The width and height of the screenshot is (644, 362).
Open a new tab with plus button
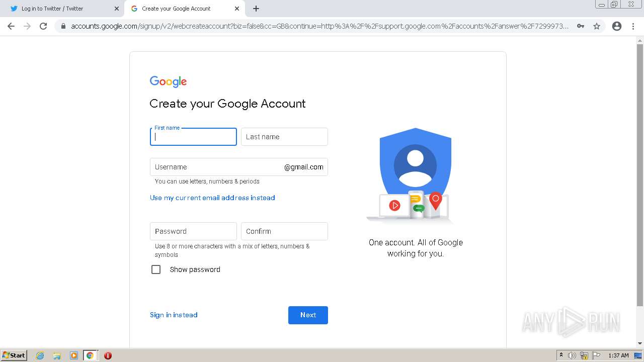click(256, 9)
